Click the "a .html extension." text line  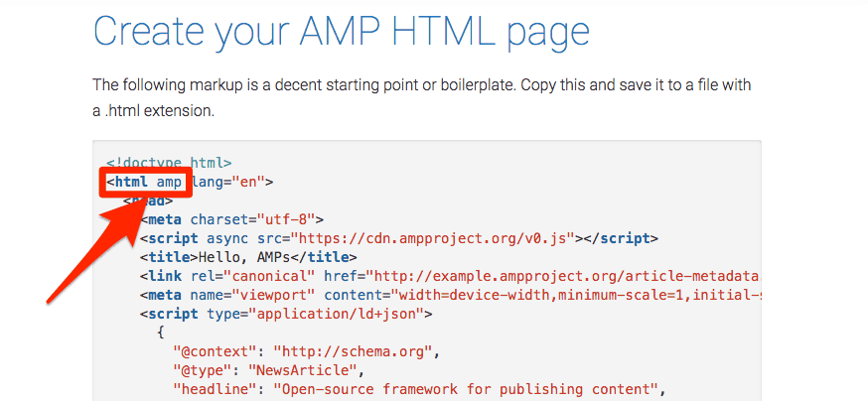153,110
